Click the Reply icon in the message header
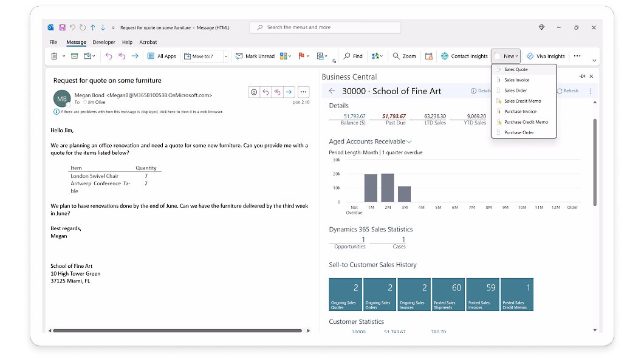The width and height of the screenshot is (644, 362). 265,92
